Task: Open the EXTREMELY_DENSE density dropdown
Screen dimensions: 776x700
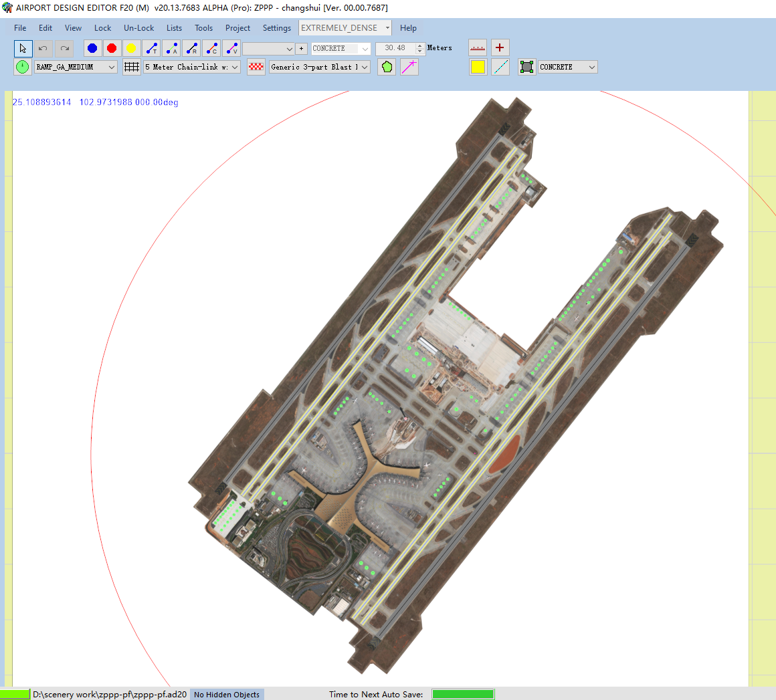Action: (345, 28)
